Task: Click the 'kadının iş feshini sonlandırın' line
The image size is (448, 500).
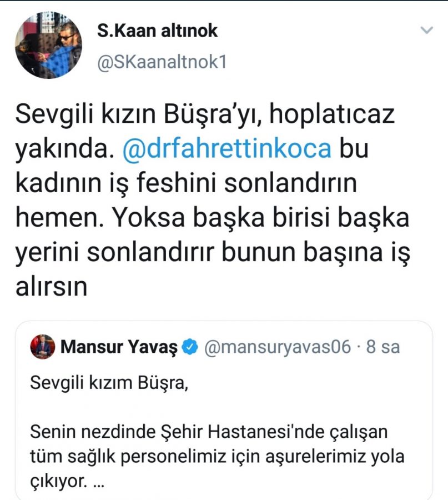Action: pyautogui.click(x=186, y=183)
